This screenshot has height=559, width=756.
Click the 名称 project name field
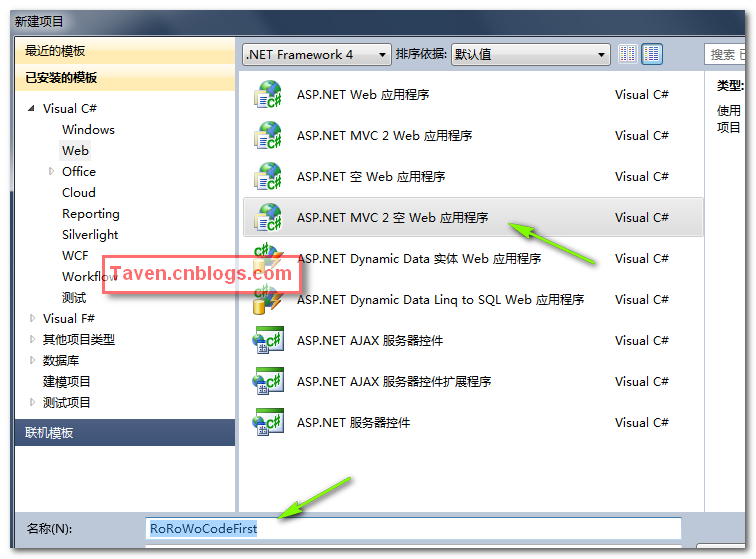(x=413, y=529)
